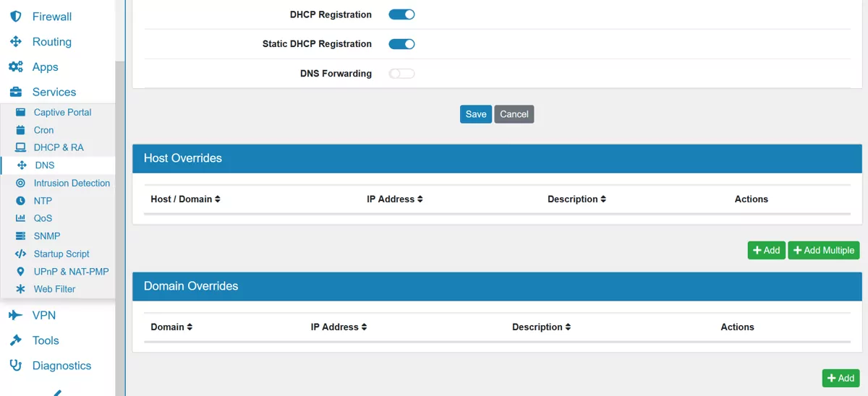The image size is (868, 396).
Task: Sort Host Overrides by Host / Domain
Action: [x=185, y=199]
